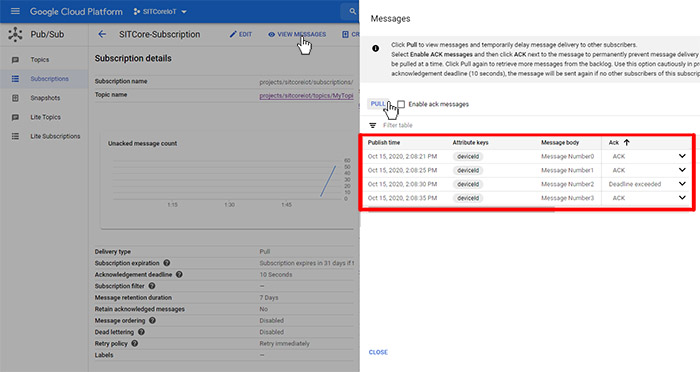The height and width of the screenshot is (372, 700).
Task: Open the projects/sitcoreiot/topics/MyTopic link
Action: pyautogui.click(x=306, y=96)
